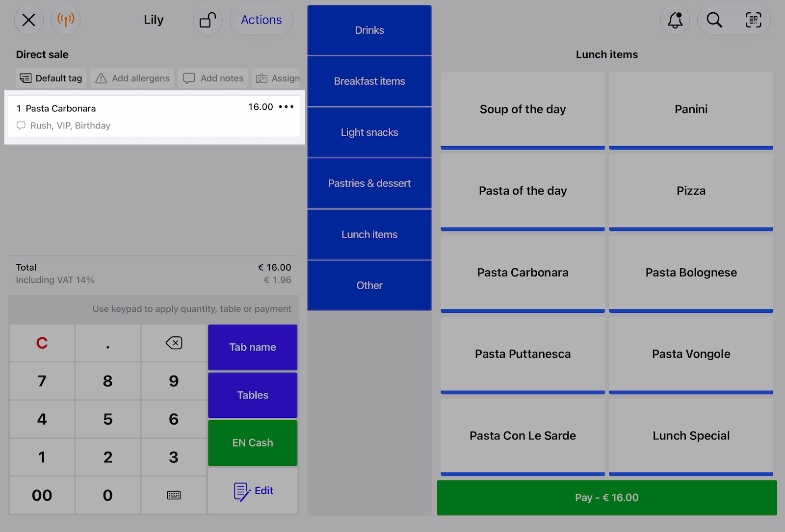The height and width of the screenshot is (532, 785).
Task: Tap the orange broadcast signal icon
Action: pos(66,20)
